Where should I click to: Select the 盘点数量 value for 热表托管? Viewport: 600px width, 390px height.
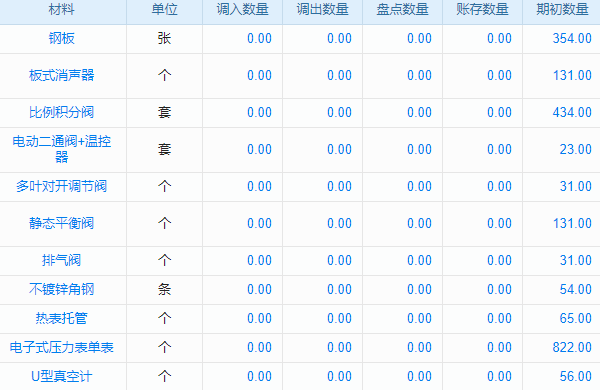tap(419, 318)
